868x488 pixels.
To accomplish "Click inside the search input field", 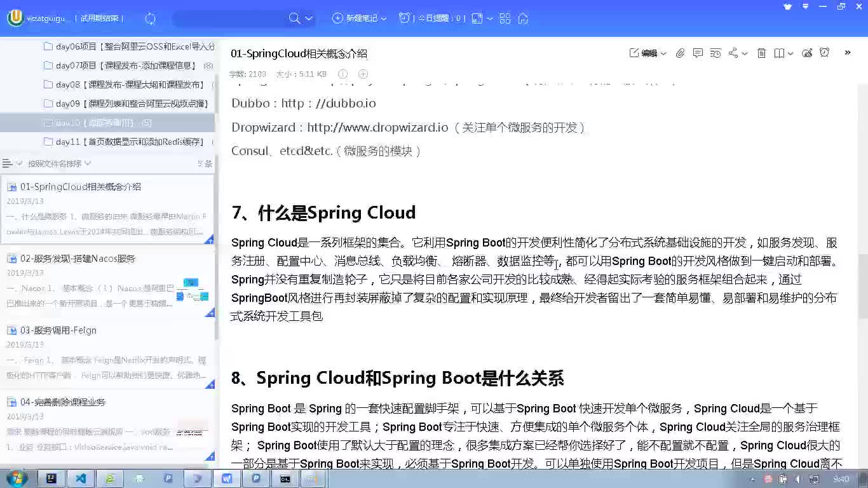I will coord(229,18).
